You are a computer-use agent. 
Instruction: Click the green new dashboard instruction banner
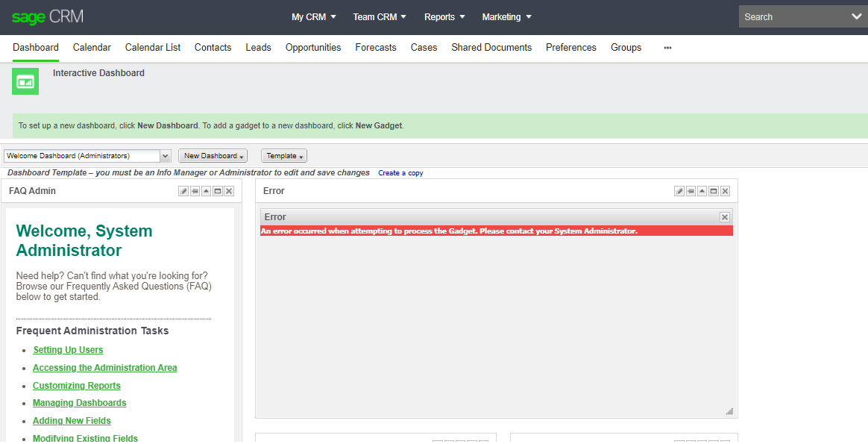(440, 125)
